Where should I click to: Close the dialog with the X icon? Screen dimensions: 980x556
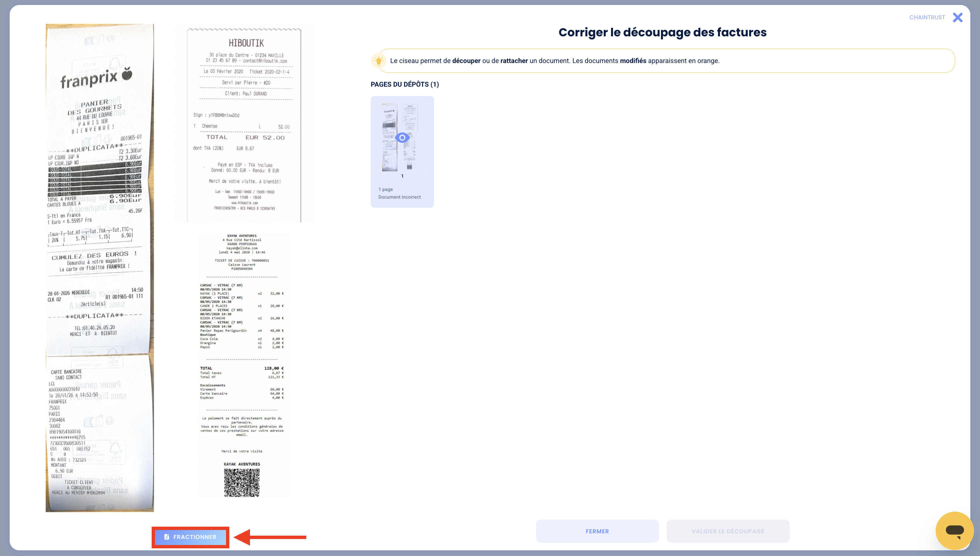(x=957, y=17)
